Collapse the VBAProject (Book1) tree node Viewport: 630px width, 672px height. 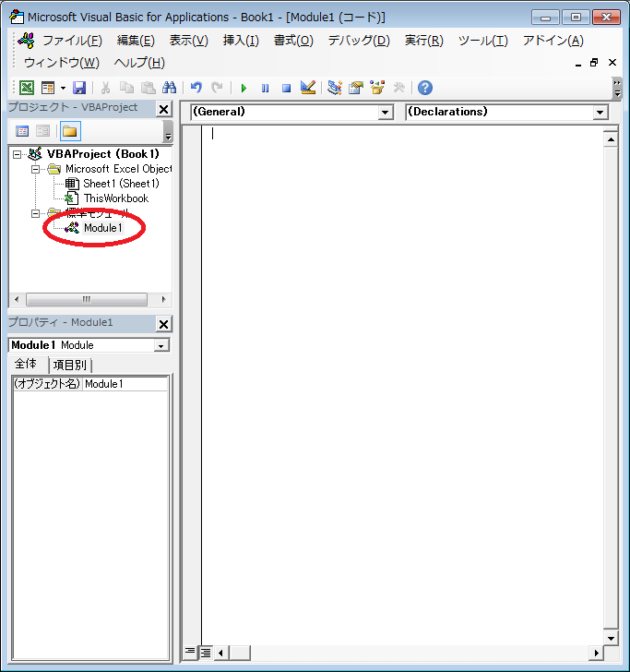tap(17, 154)
